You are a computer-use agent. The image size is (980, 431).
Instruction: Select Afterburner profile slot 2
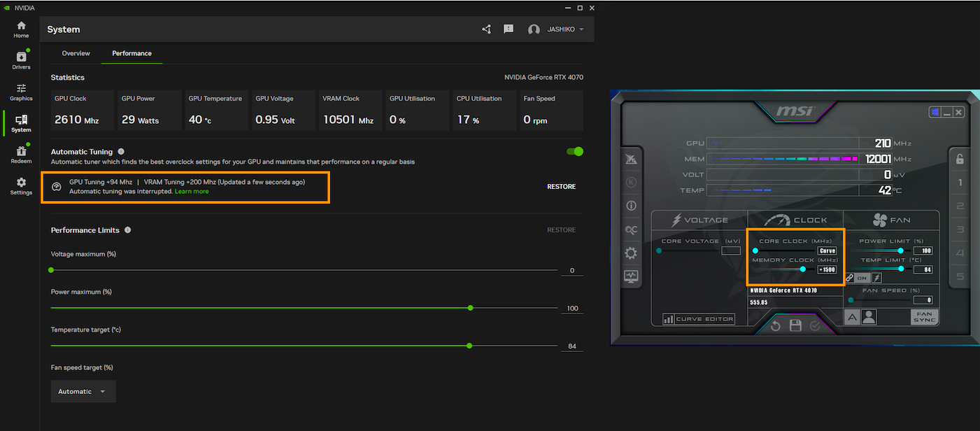coord(960,206)
